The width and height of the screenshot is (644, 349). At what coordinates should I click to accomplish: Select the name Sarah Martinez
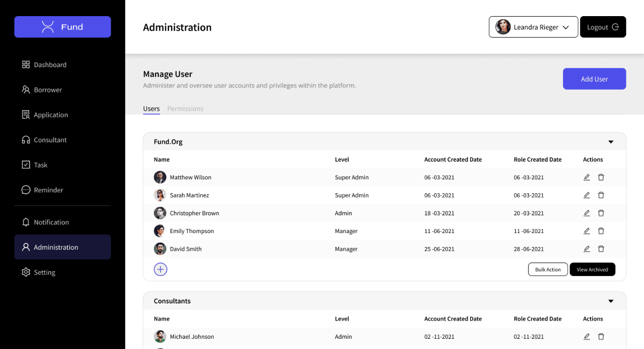[x=189, y=195]
